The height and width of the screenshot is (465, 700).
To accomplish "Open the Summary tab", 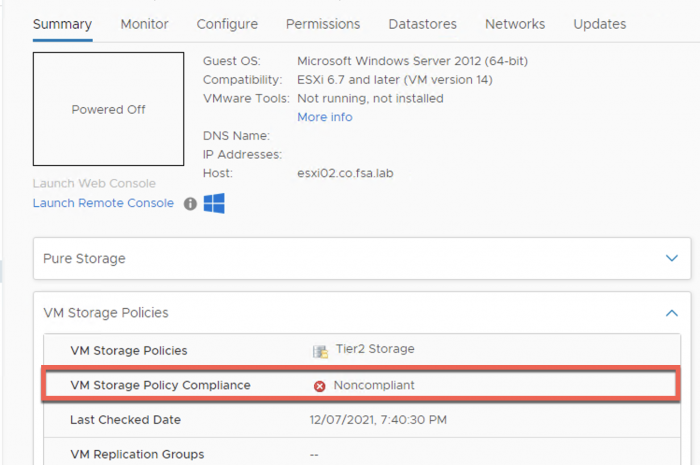I will click(x=62, y=24).
